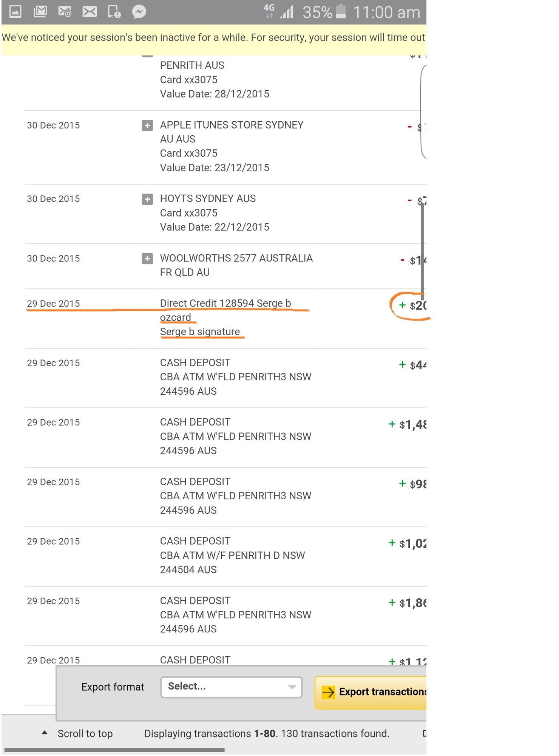Select the Cash Deposit W/F Penrith D entry
Viewport: 559px width, 756px height.
[232, 555]
